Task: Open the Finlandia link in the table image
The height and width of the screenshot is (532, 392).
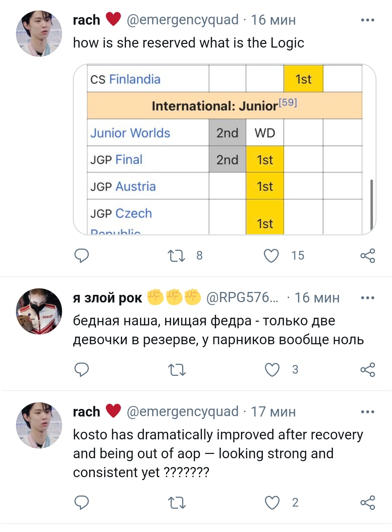Action: 135,79
